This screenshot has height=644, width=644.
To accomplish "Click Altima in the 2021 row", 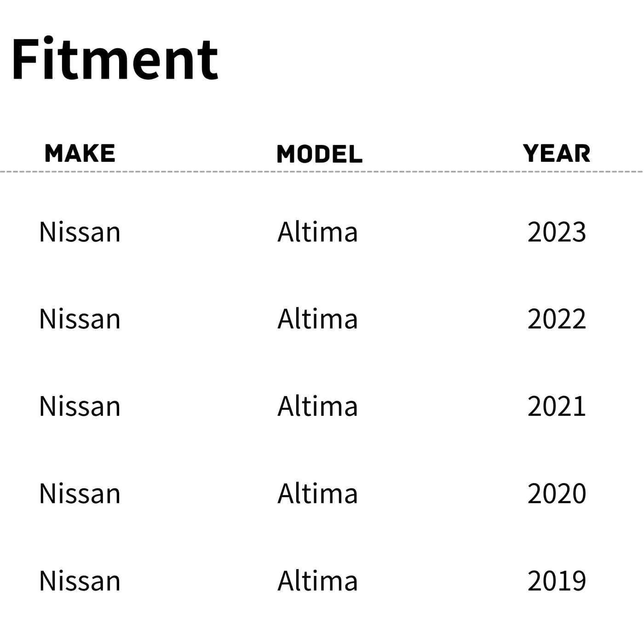I will 317,407.
